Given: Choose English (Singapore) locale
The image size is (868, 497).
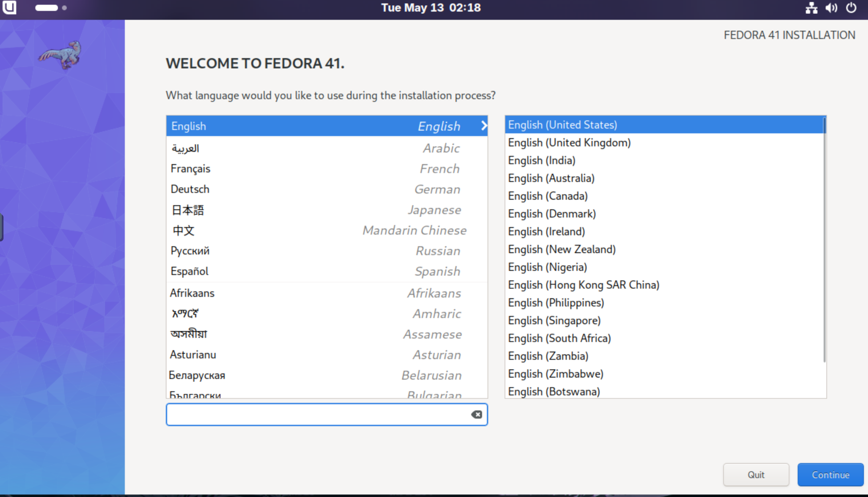Looking at the screenshot, I should coord(554,320).
